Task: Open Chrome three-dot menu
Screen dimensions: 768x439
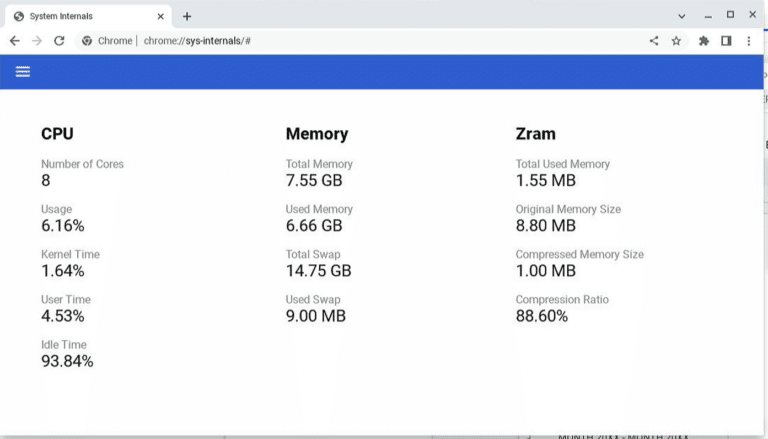Action: 748,41
